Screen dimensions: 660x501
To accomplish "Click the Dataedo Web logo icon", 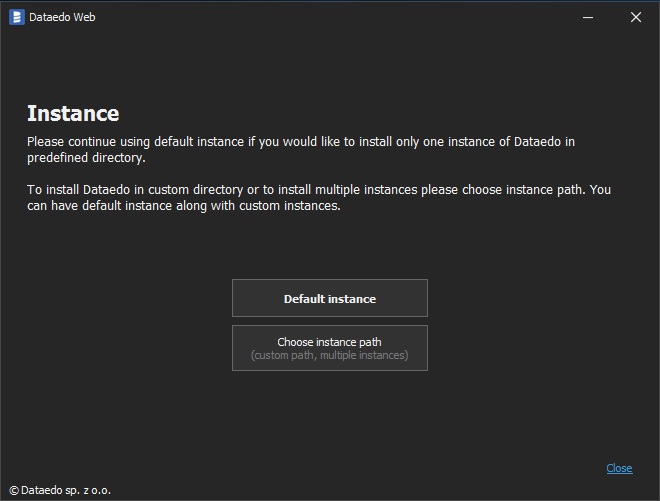I will click(x=17, y=17).
